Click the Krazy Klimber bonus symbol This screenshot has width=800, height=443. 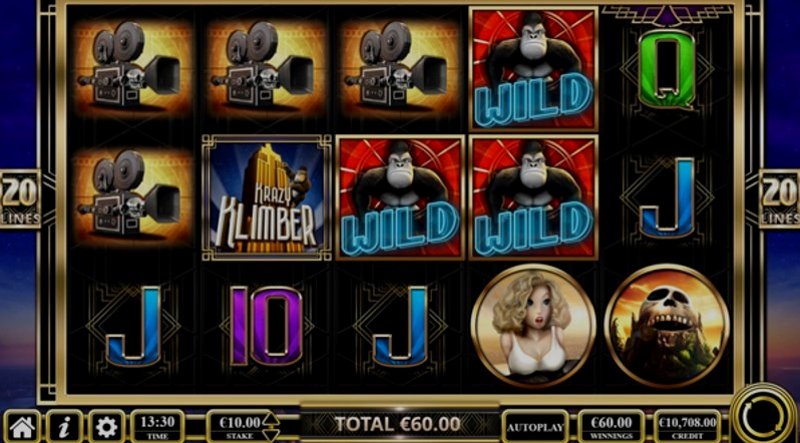[267, 198]
